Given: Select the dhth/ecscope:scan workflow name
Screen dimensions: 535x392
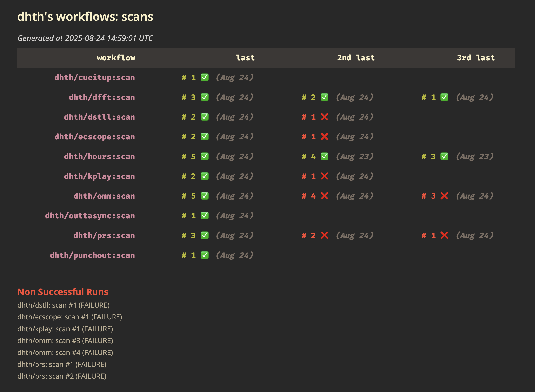Looking at the screenshot, I should (x=95, y=137).
